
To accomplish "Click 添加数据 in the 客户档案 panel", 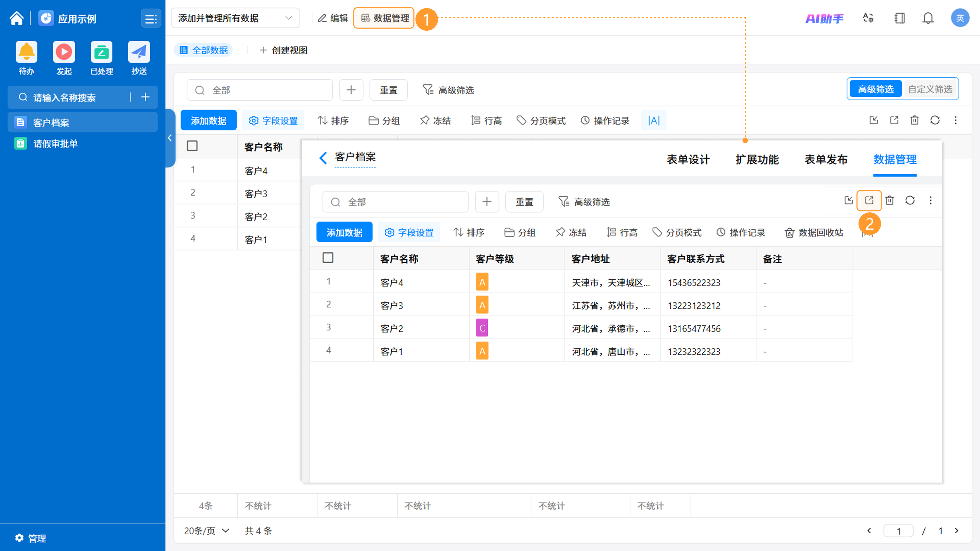I will (344, 233).
